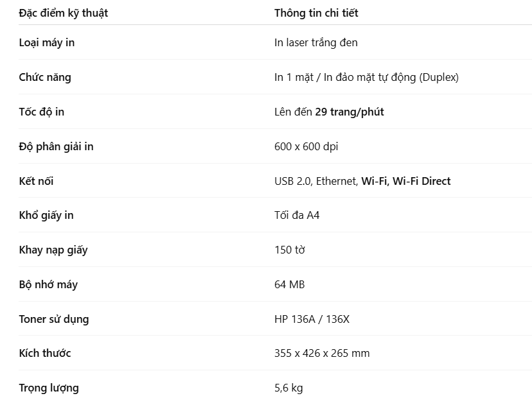Select the "600 x 600 dpi" value

tap(306, 146)
